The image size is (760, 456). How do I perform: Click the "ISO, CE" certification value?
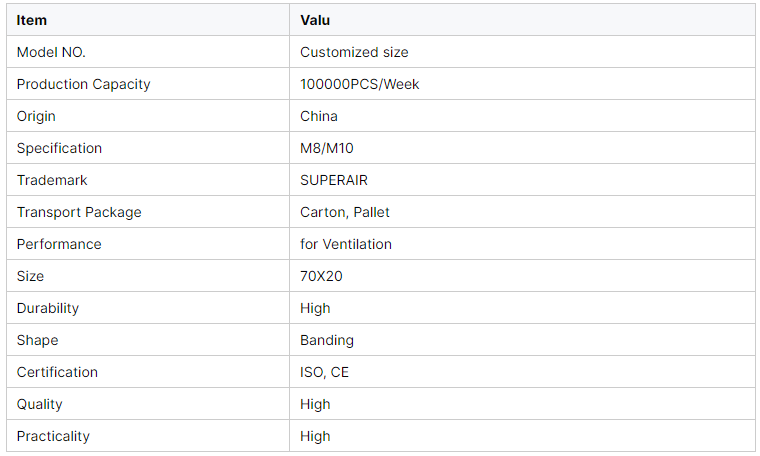click(x=324, y=372)
